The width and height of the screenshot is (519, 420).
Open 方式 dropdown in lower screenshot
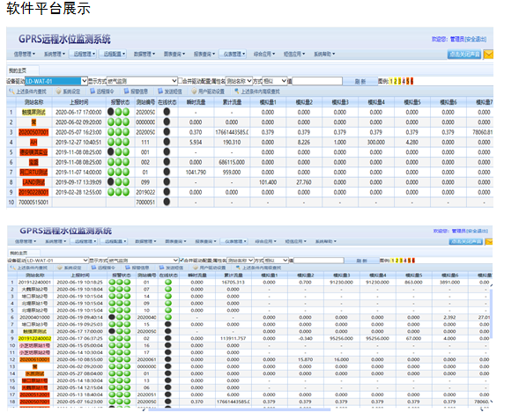coord(276,261)
